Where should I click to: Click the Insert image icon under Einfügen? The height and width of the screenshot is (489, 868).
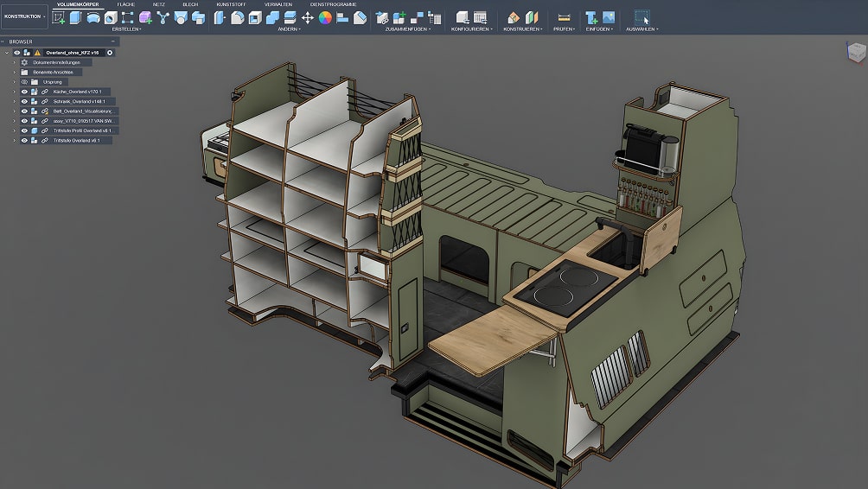tap(609, 17)
